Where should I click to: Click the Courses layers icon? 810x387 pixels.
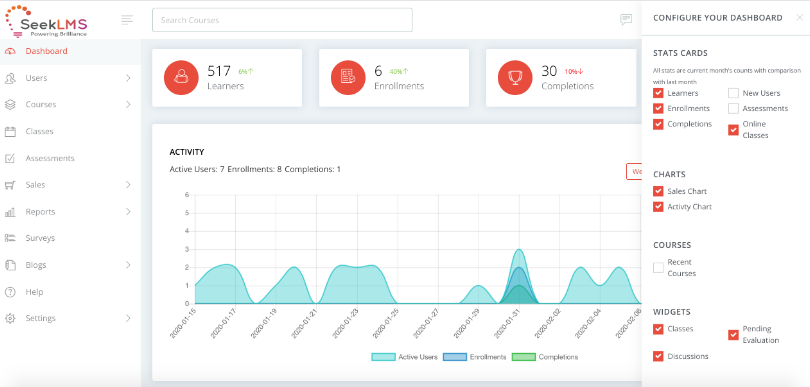coord(10,104)
